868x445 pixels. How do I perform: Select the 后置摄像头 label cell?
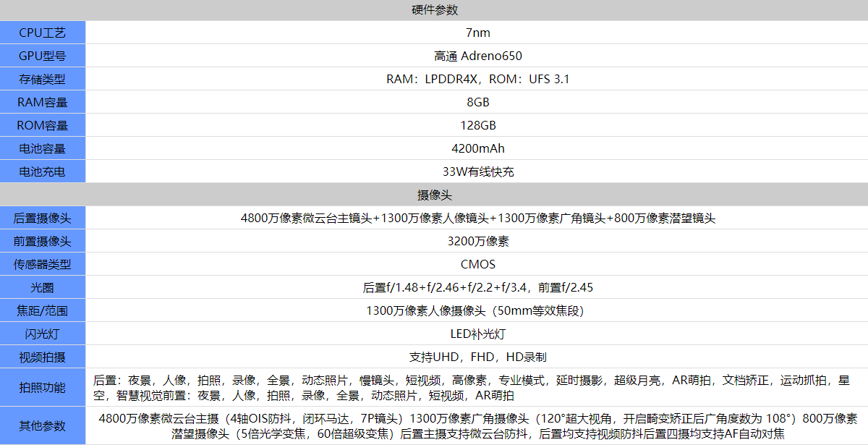point(43,218)
